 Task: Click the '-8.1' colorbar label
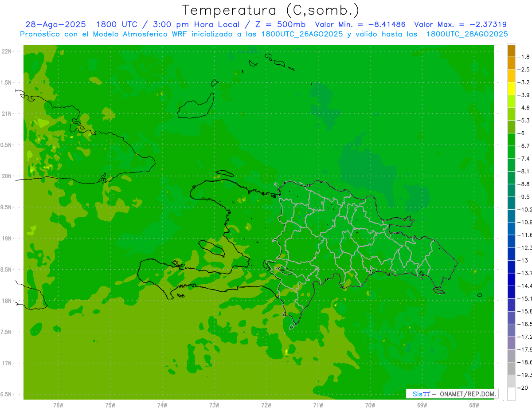click(x=524, y=171)
